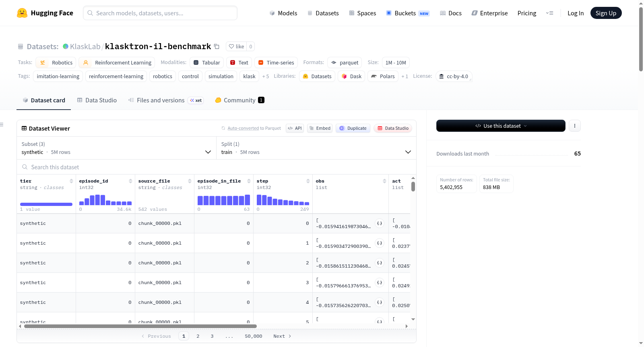Open the KlaskLab organization link

(x=85, y=46)
